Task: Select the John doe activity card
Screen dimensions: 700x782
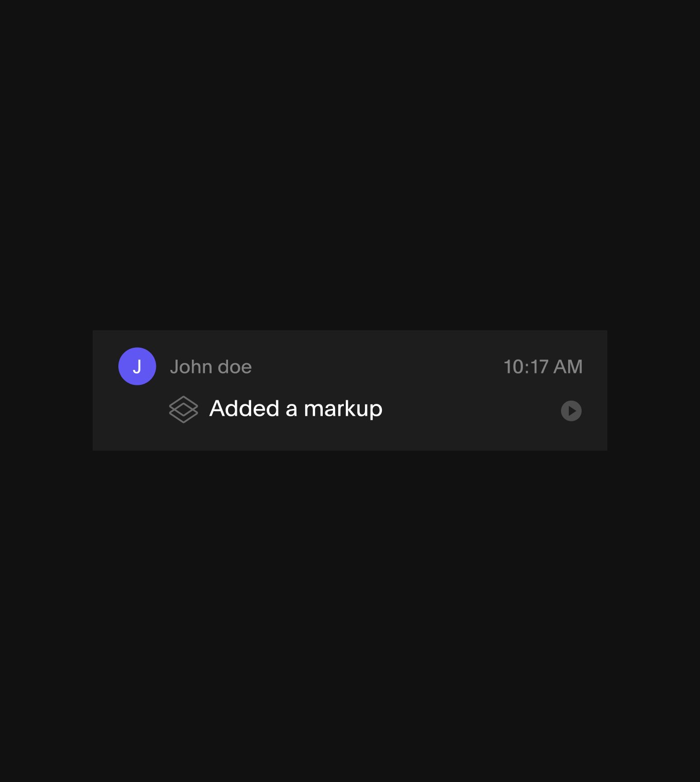Action: (x=350, y=390)
